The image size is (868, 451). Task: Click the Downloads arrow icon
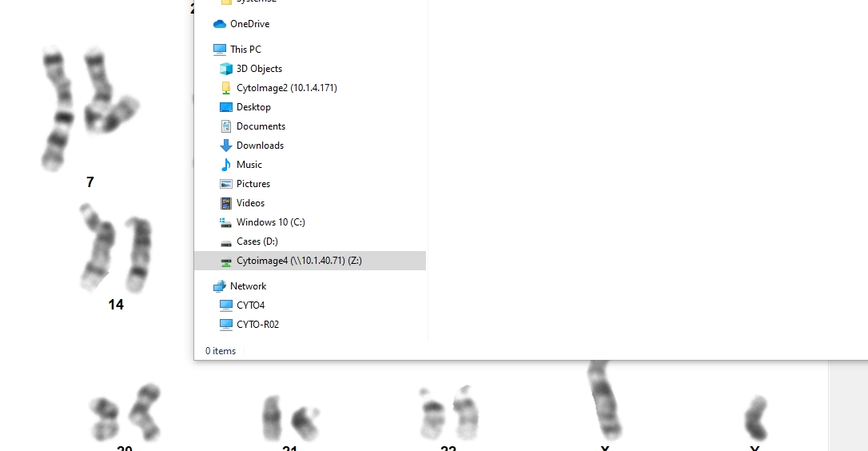coord(226,146)
